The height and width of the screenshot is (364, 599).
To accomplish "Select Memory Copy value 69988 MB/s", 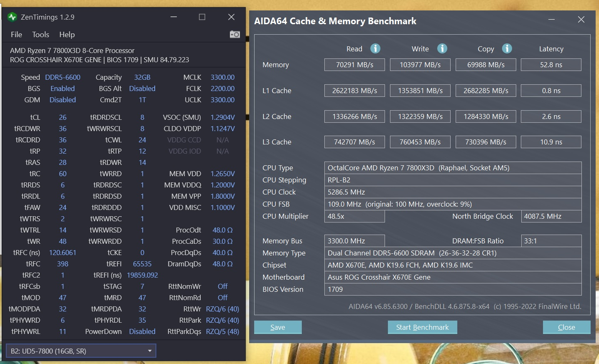I will (x=486, y=65).
